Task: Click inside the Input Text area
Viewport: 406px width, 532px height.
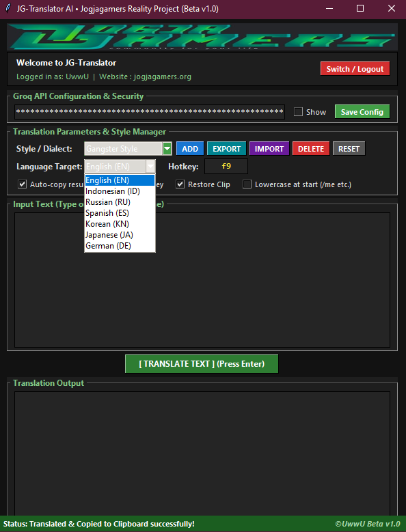Action: tap(202, 279)
